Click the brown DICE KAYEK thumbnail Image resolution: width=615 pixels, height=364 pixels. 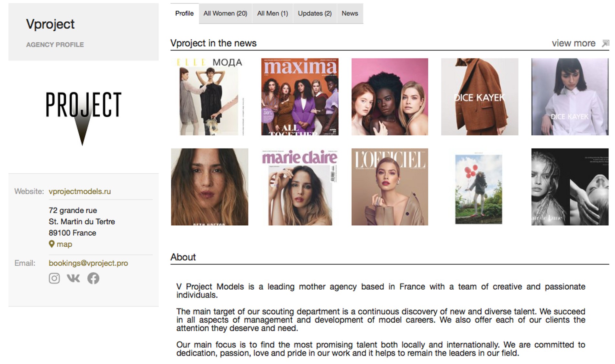coord(479,97)
